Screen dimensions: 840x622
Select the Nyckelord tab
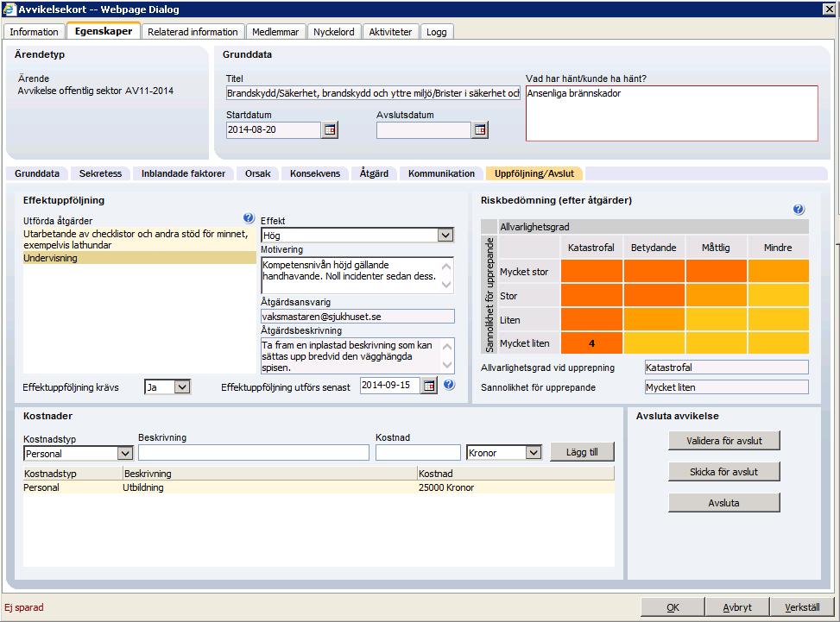(334, 32)
